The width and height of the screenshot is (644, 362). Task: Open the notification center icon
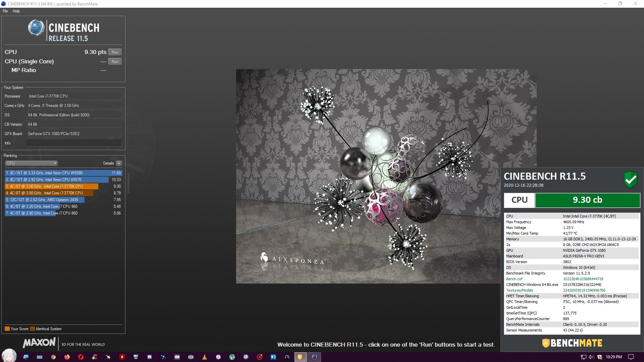click(631, 357)
